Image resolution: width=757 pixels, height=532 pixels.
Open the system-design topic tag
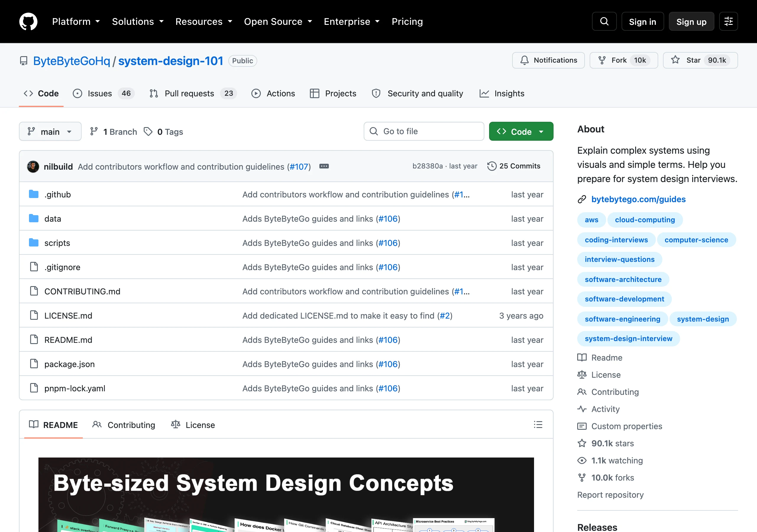[x=703, y=319]
